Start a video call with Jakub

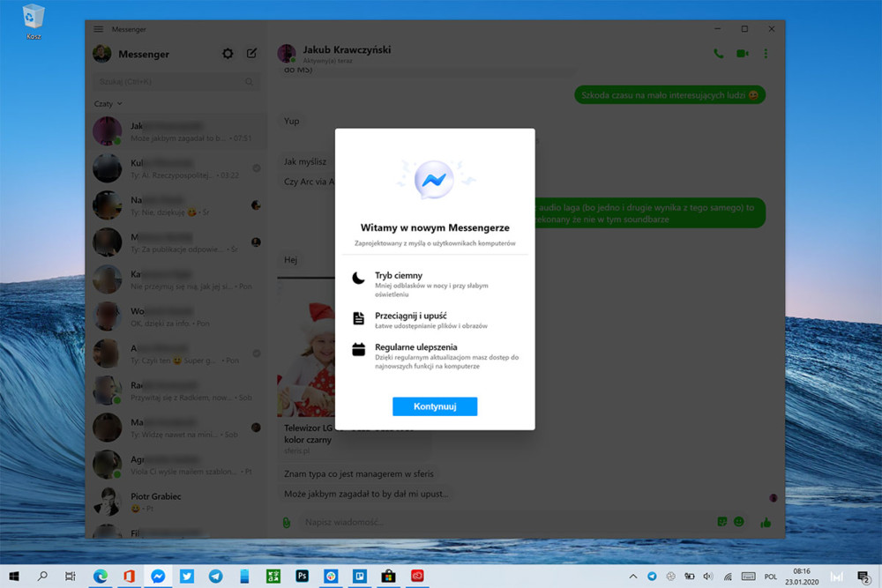point(743,54)
